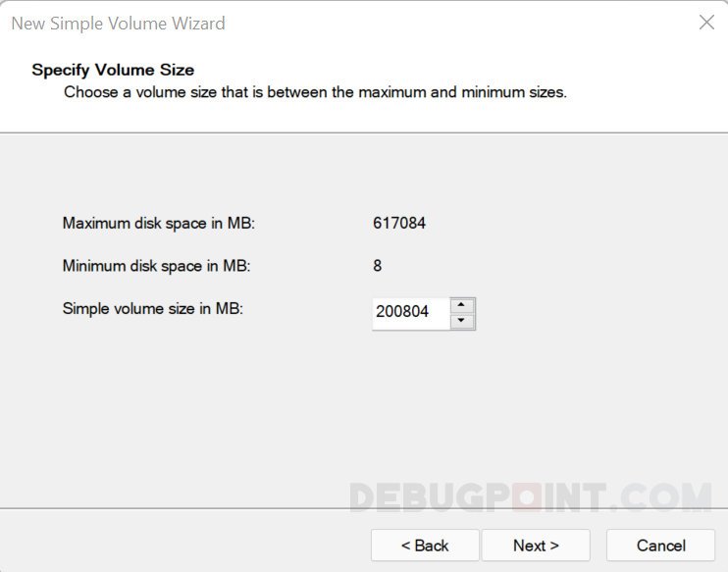
Task: Click the "New Simple Volume Wizard" window title
Action: coord(118,23)
